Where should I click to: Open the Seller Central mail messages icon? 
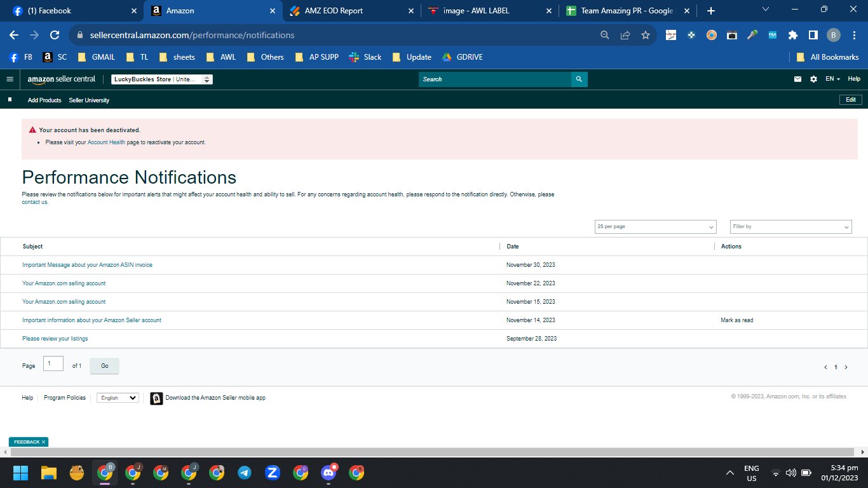tap(797, 79)
